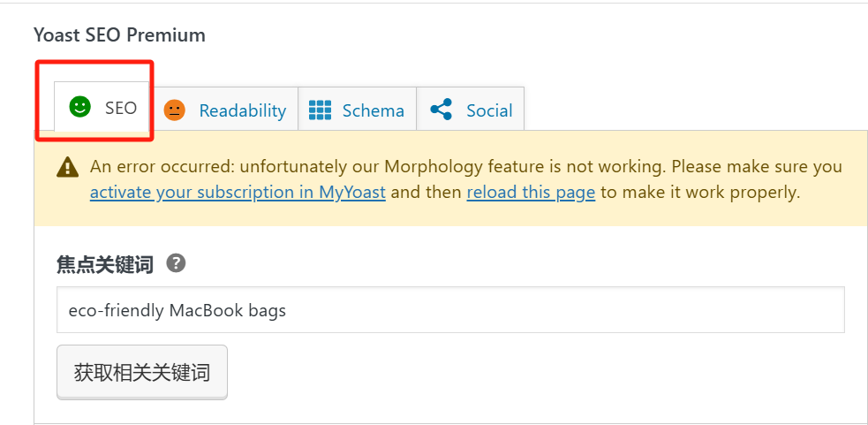868x425 pixels.
Task: Click the "reload this page" link
Action: coord(531,193)
